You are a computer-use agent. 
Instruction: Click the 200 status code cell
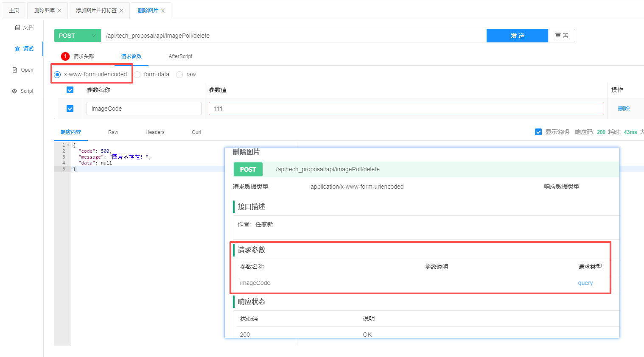coord(245,335)
